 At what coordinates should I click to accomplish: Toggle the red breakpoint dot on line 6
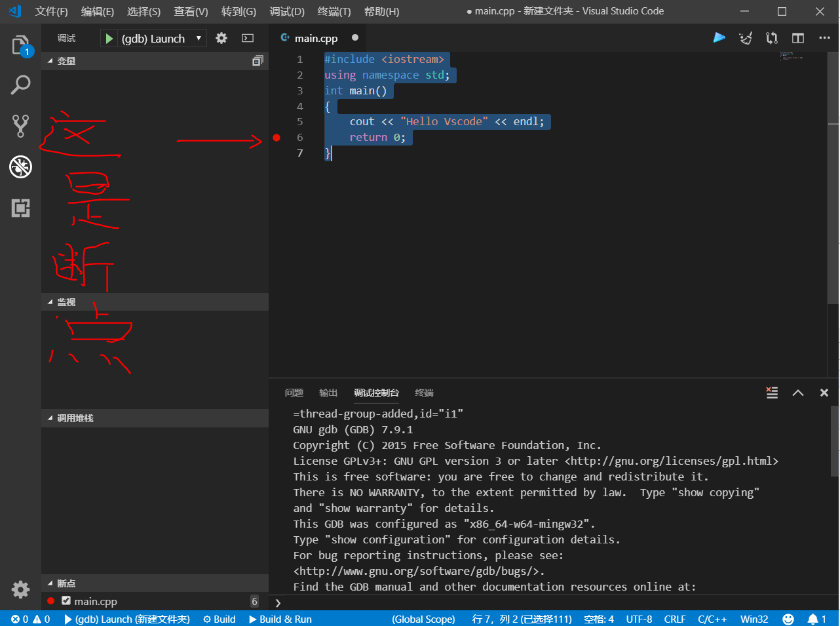click(277, 138)
